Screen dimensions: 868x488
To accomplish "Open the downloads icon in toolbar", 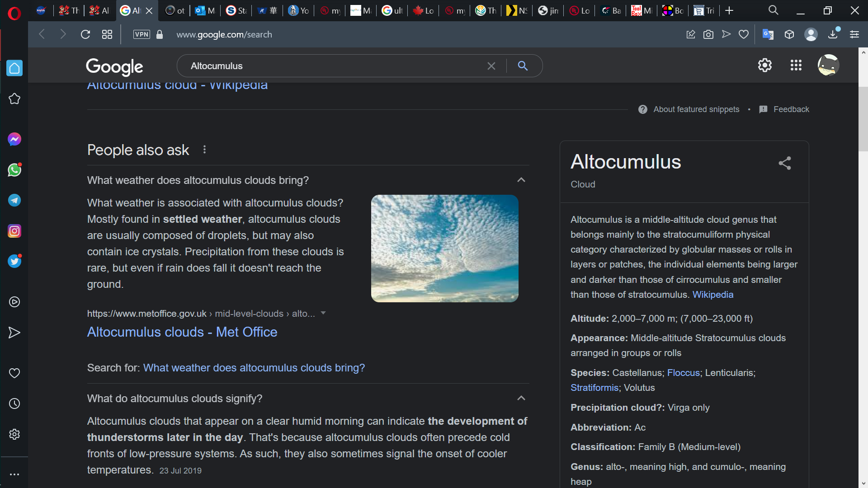I will [x=833, y=34].
